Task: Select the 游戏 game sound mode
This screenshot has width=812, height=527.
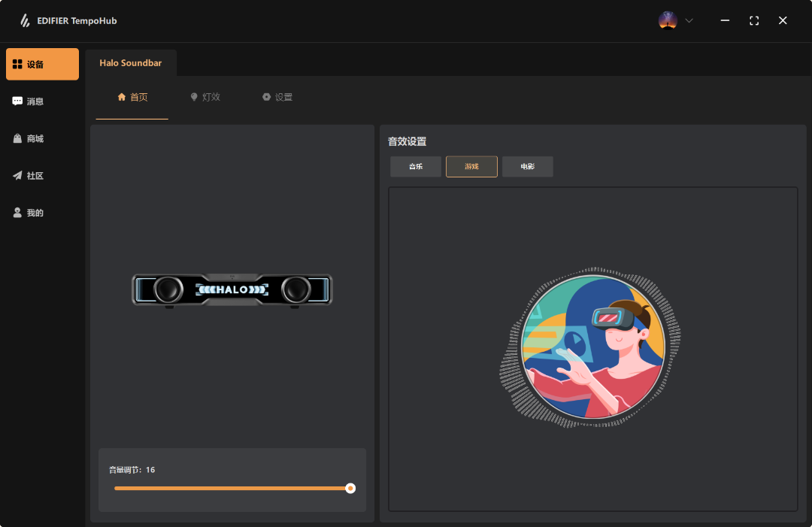Action: click(x=471, y=167)
